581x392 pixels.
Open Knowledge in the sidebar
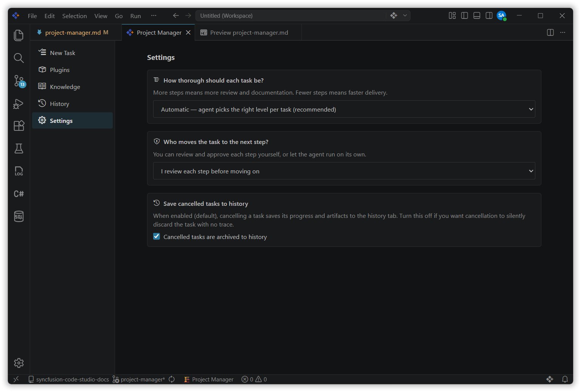click(x=72, y=87)
